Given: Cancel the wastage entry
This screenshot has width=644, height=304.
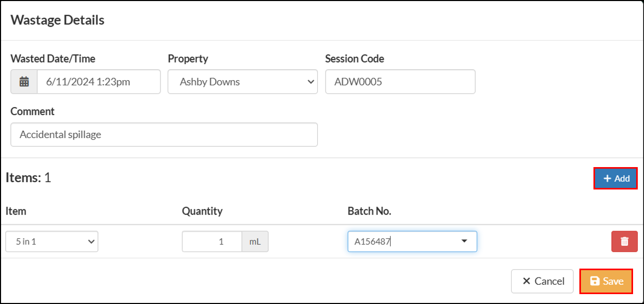Looking at the screenshot, I should pos(542,281).
